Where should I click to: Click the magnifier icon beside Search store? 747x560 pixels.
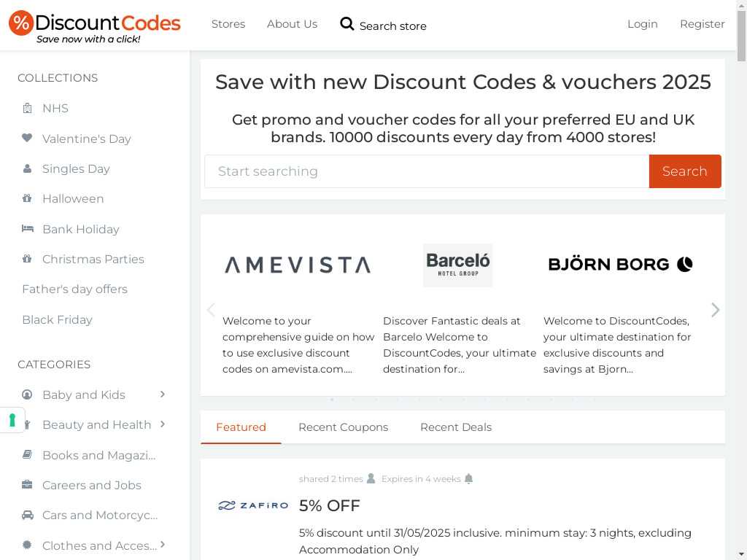point(347,24)
